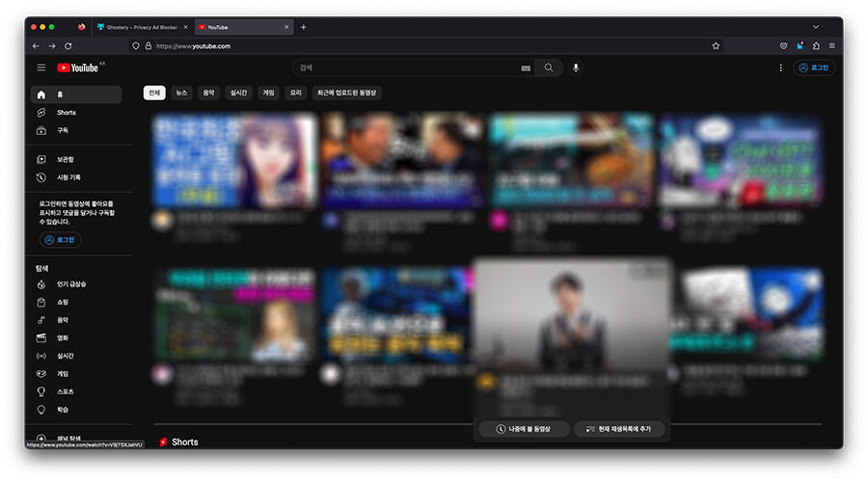Go forward to next page
The height and width of the screenshot is (482, 868).
pyautogui.click(x=52, y=46)
